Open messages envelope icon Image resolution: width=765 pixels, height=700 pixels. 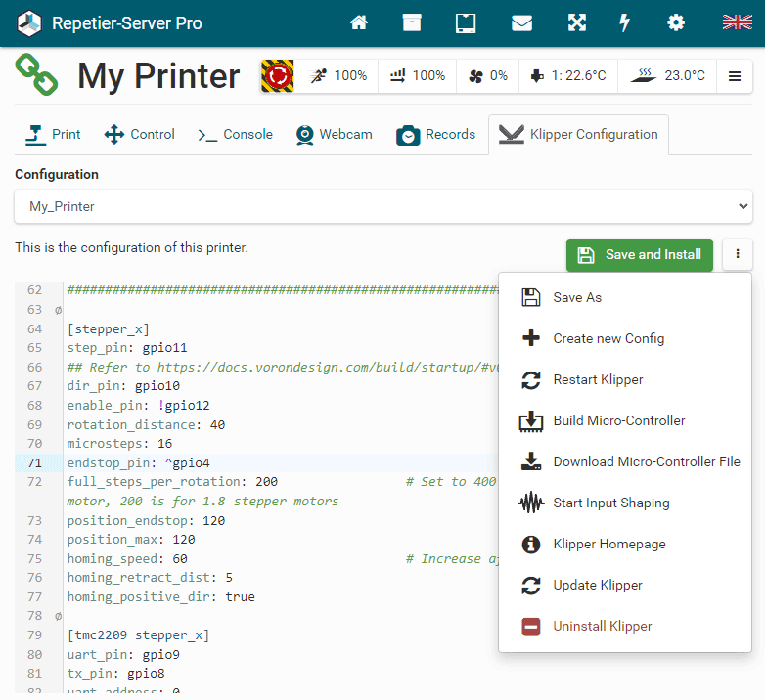521,22
